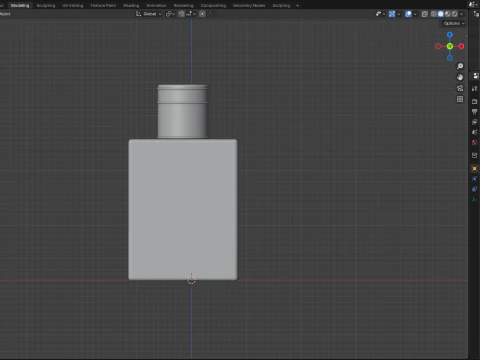Toggle show gizmos button
This screenshot has width=480, height=360.
pos(392,14)
